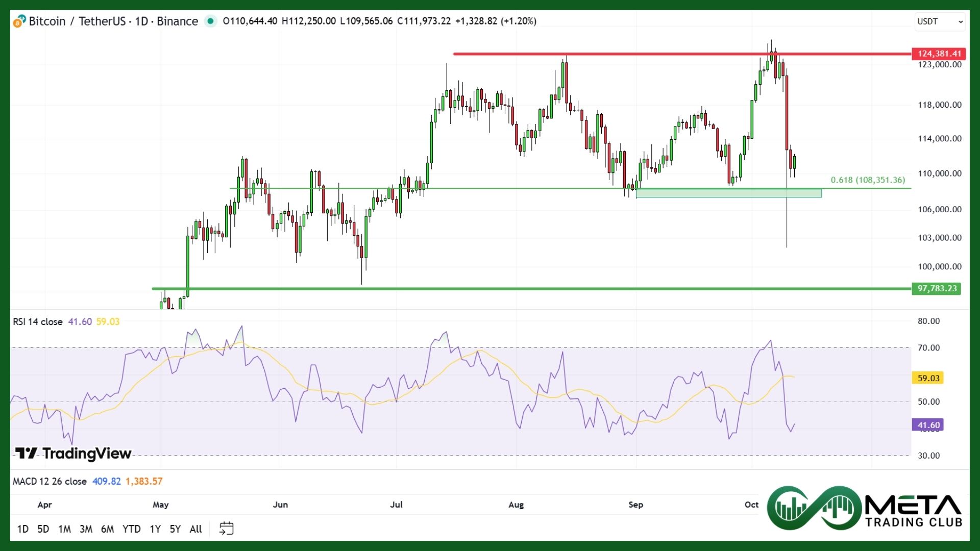
Task: Select the 1Y range button
Action: (155, 529)
